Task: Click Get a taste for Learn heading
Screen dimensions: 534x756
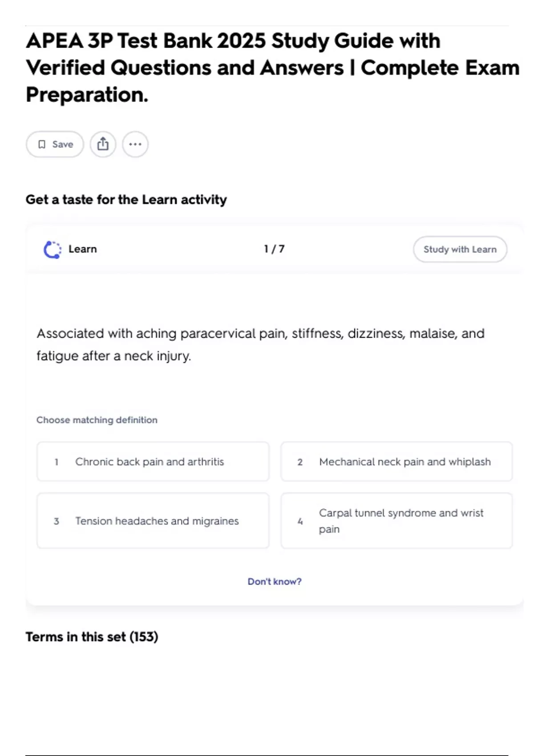Action: coord(126,200)
